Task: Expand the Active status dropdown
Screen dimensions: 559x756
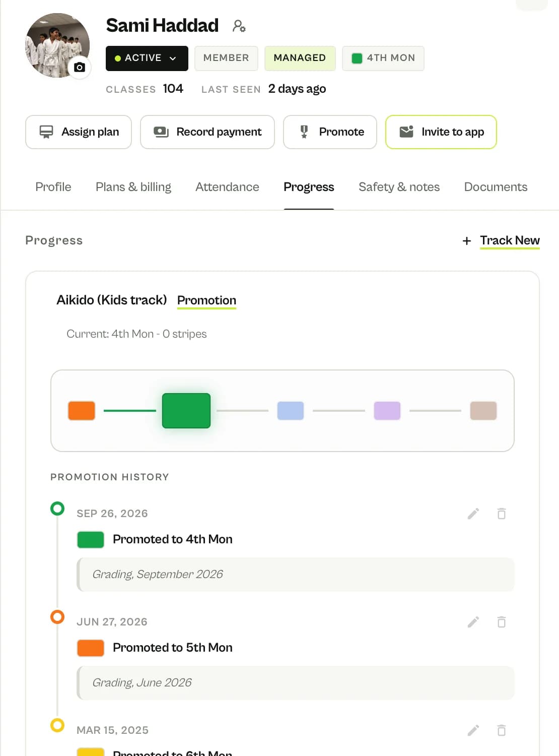Action: (x=147, y=58)
